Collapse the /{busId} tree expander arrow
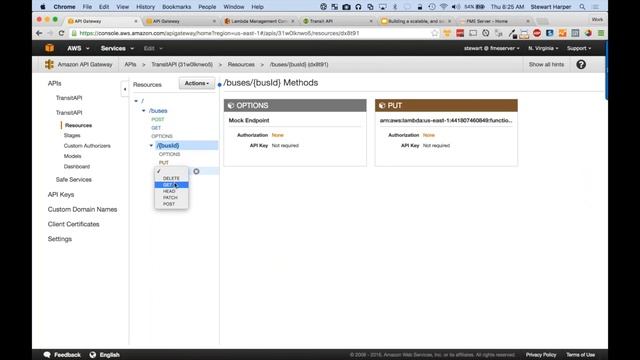The width and height of the screenshot is (640, 360). pos(151,145)
